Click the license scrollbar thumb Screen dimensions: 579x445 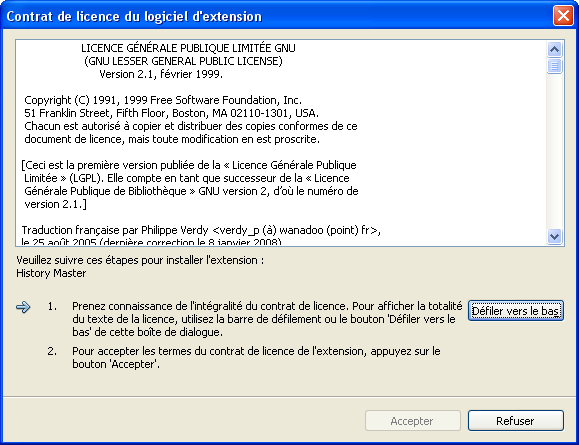pos(554,66)
